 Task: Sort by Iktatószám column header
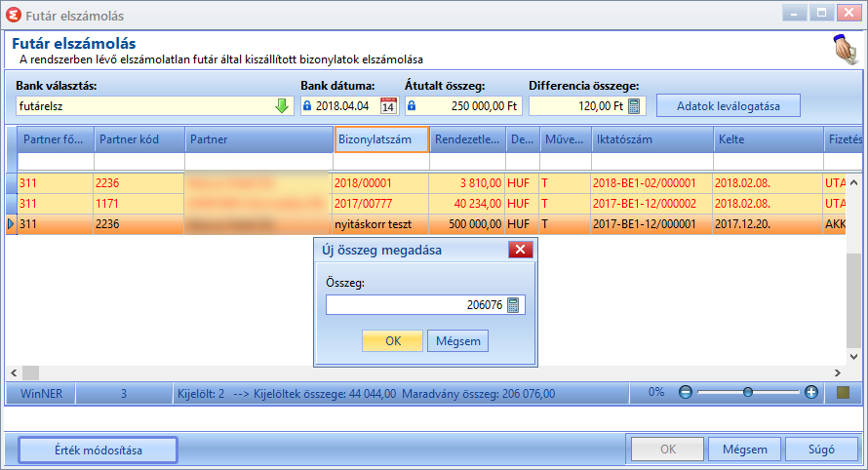652,139
